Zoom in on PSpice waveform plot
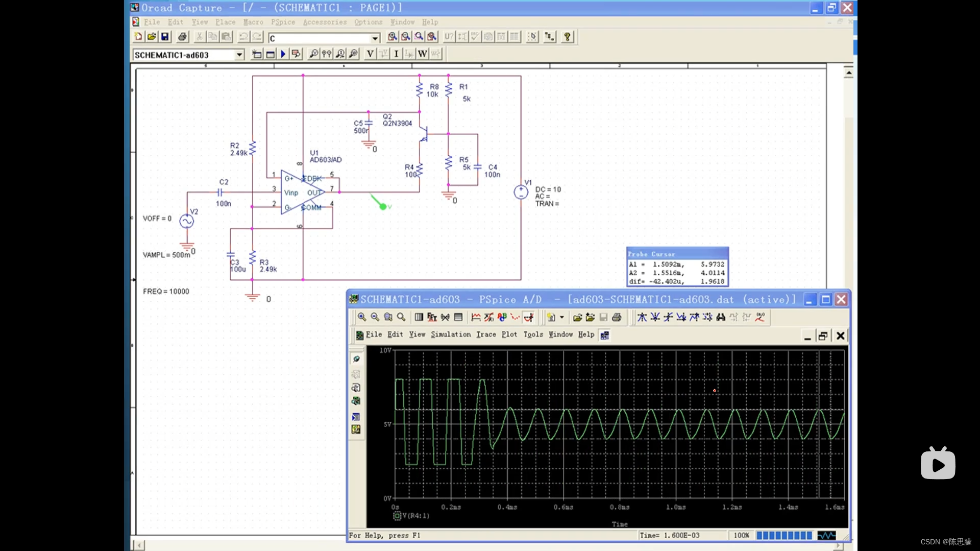Screen dimensions: 980x551 pyautogui.click(x=362, y=317)
